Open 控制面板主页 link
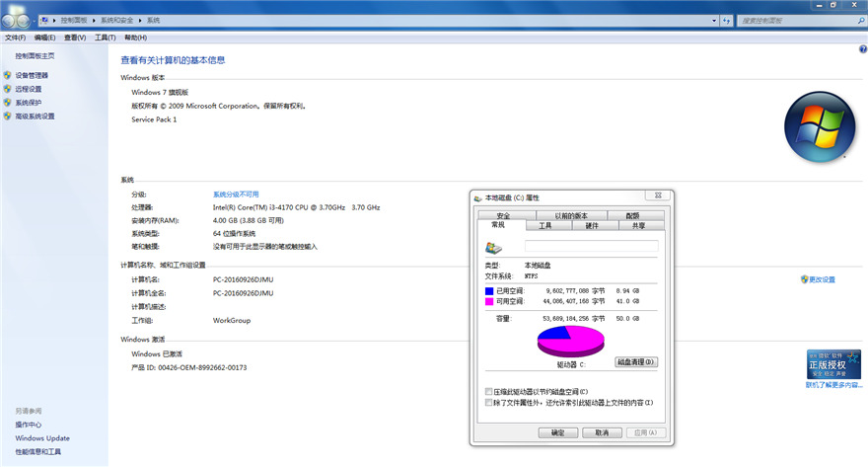Screen dimensions: 868x467 click(35, 56)
